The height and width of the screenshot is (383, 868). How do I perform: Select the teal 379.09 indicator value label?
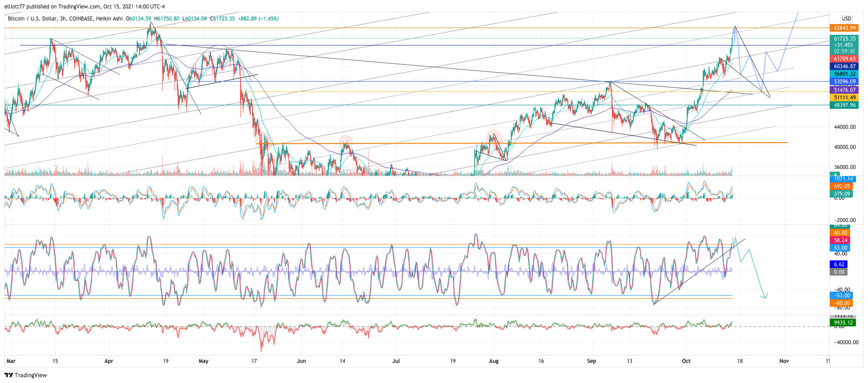click(x=841, y=194)
